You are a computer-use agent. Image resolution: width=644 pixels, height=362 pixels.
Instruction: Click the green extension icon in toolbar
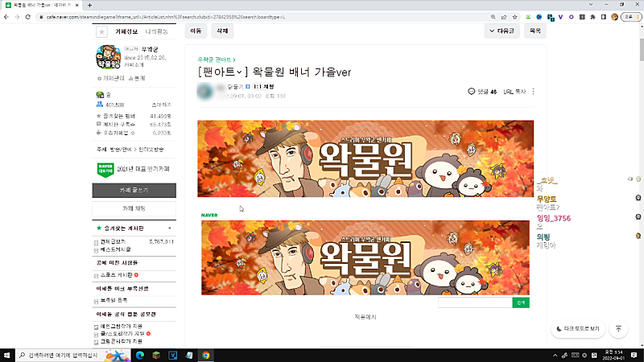[x=528, y=17]
